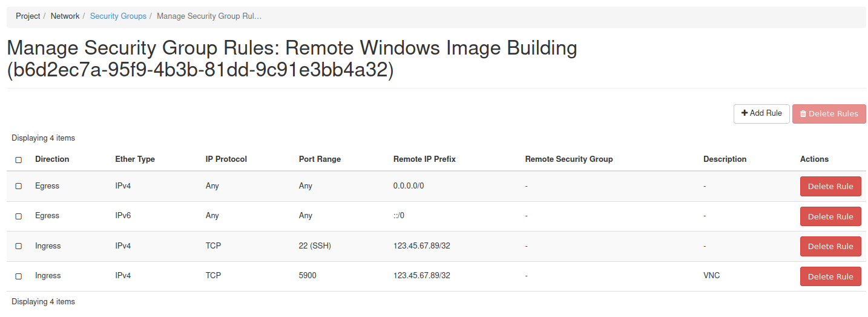Check the Egress IPv6 rule checkbox
The width and height of the screenshot is (868, 317).
[x=18, y=216]
